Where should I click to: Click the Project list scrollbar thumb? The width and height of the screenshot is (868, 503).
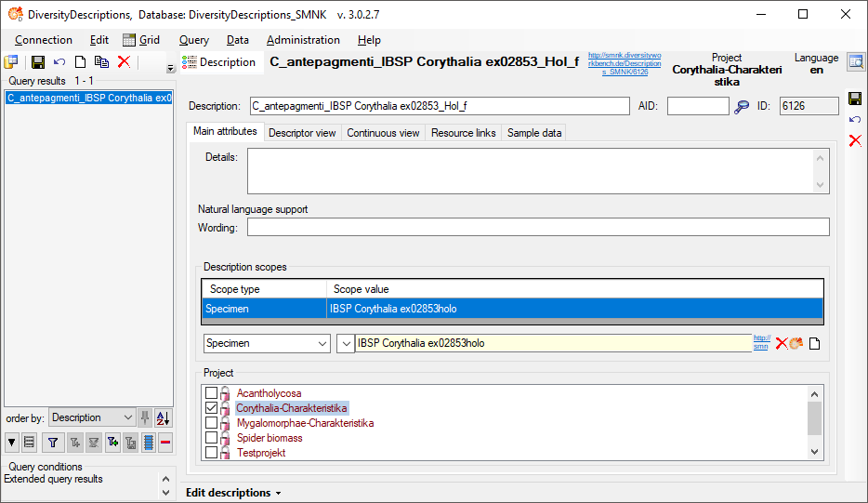814,418
